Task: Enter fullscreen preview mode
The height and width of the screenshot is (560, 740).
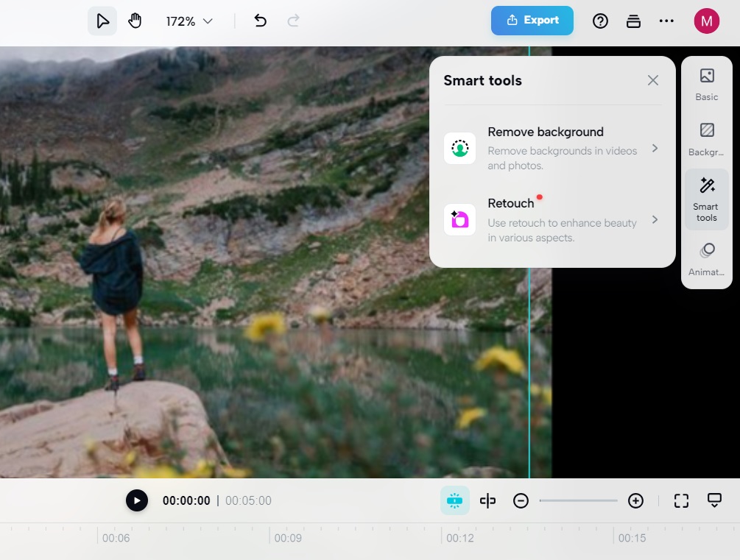Action: coord(681,500)
